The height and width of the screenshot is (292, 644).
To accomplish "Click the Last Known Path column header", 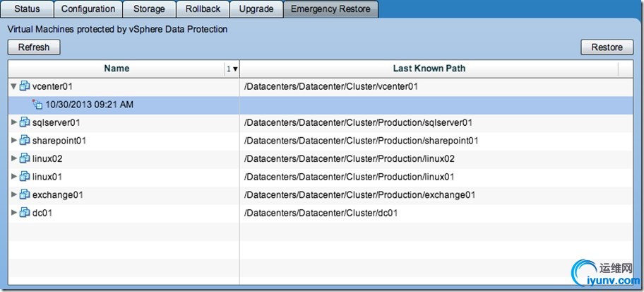I will 429,69.
